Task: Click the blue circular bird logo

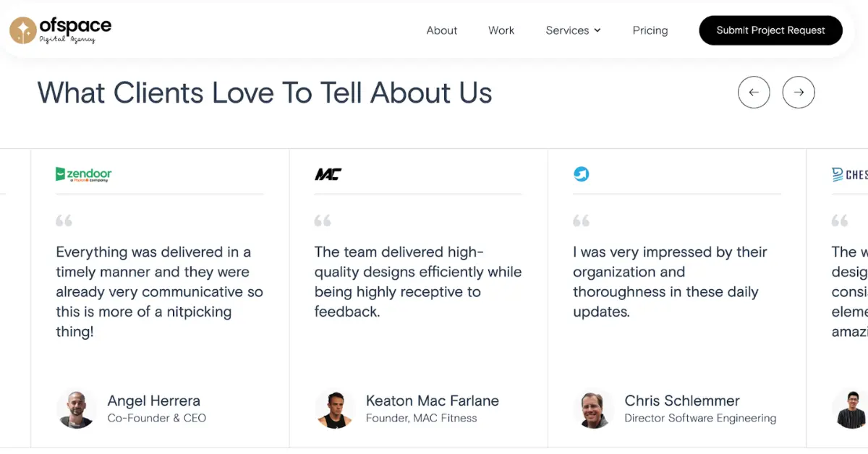Action: (x=581, y=174)
